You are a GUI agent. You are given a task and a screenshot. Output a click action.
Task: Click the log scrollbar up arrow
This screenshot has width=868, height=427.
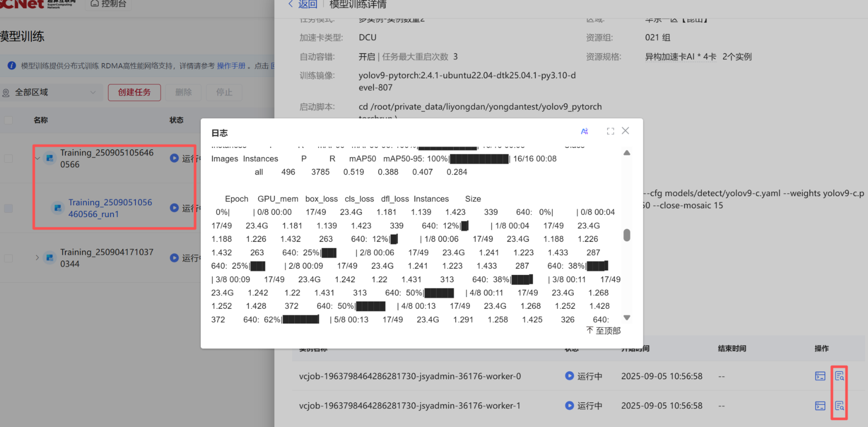click(627, 153)
